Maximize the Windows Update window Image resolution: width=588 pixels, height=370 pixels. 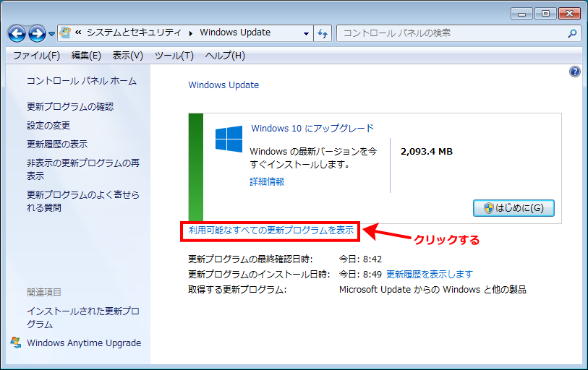545,14
